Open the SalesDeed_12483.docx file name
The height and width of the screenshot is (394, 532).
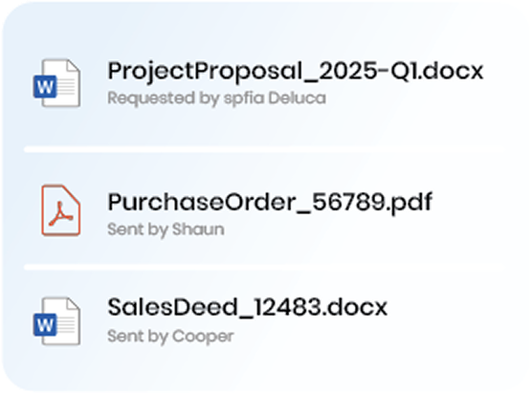coord(247,307)
